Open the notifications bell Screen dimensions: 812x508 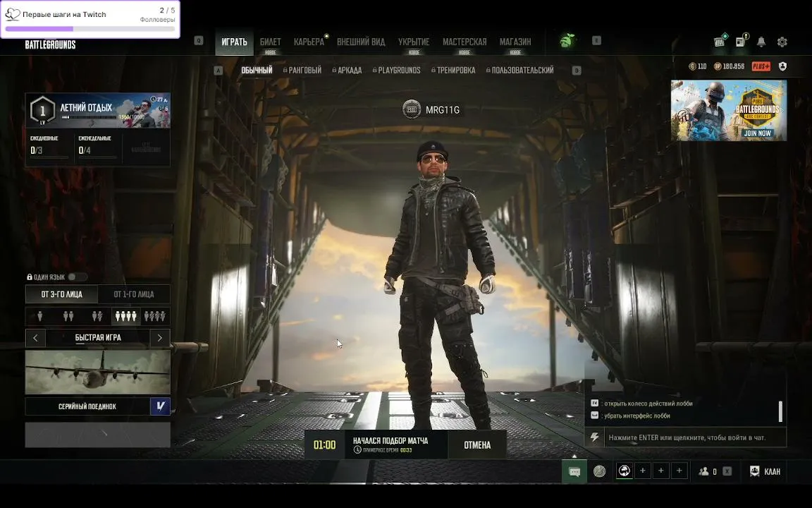click(761, 42)
